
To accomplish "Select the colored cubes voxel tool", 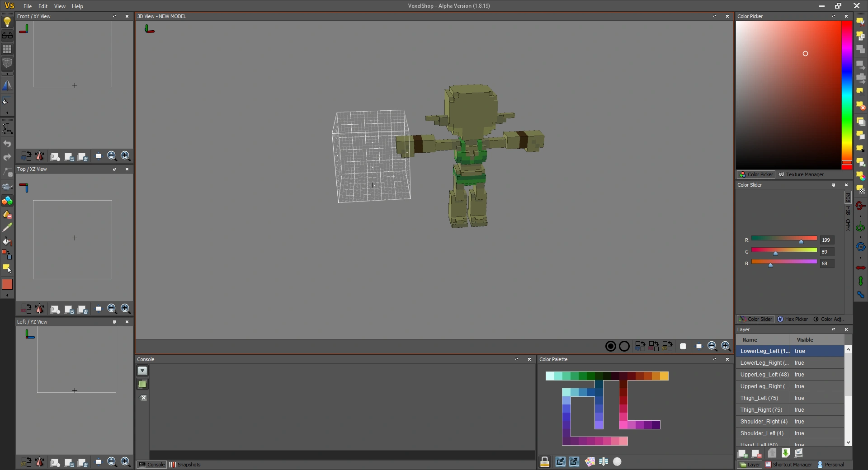I will tap(7, 201).
